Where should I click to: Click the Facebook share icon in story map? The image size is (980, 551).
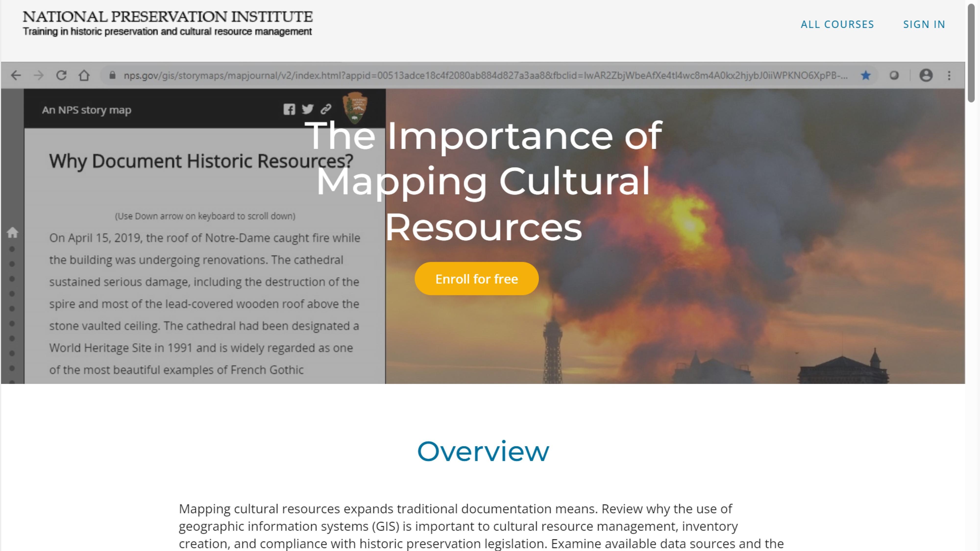[289, 109]
